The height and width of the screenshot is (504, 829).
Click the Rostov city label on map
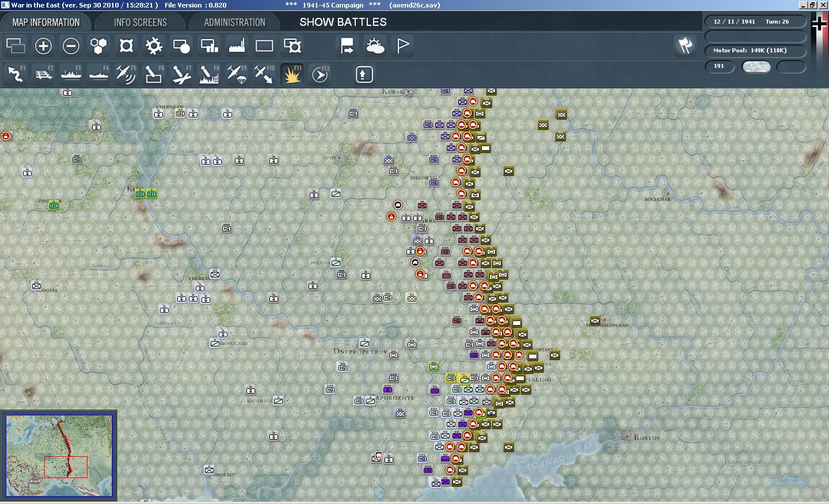pos(647,438)
